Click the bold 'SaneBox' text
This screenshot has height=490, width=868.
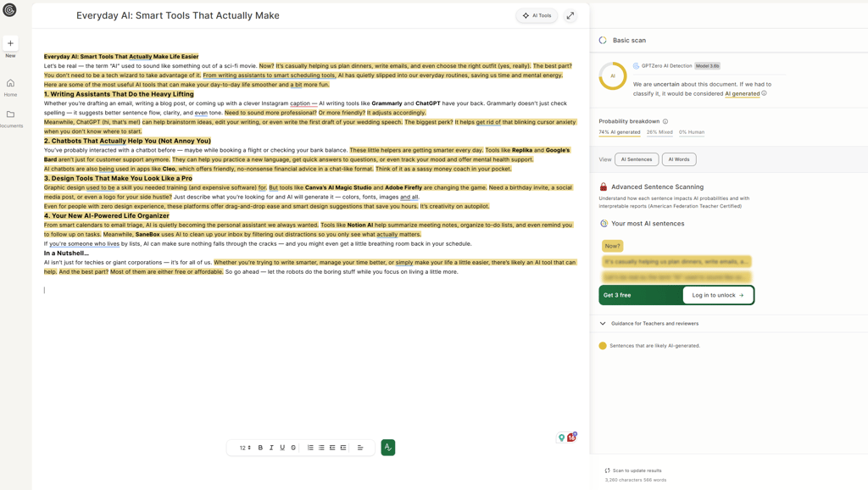coord(147,234)
